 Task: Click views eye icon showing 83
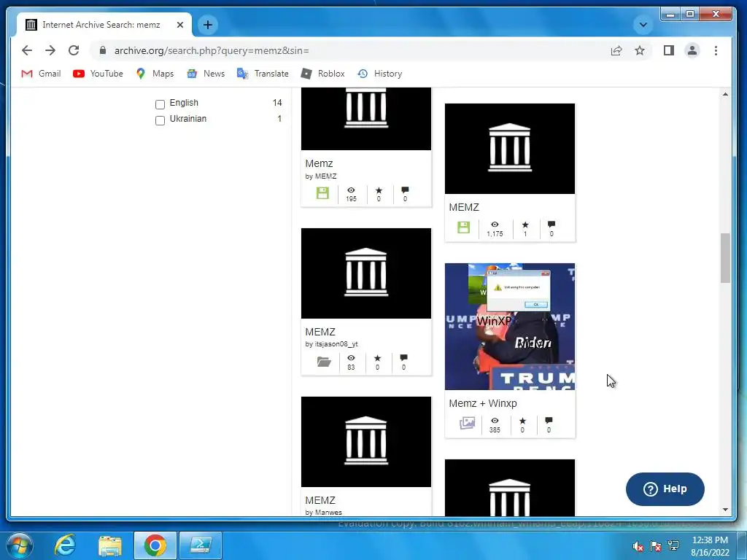(x=351, y=357)
